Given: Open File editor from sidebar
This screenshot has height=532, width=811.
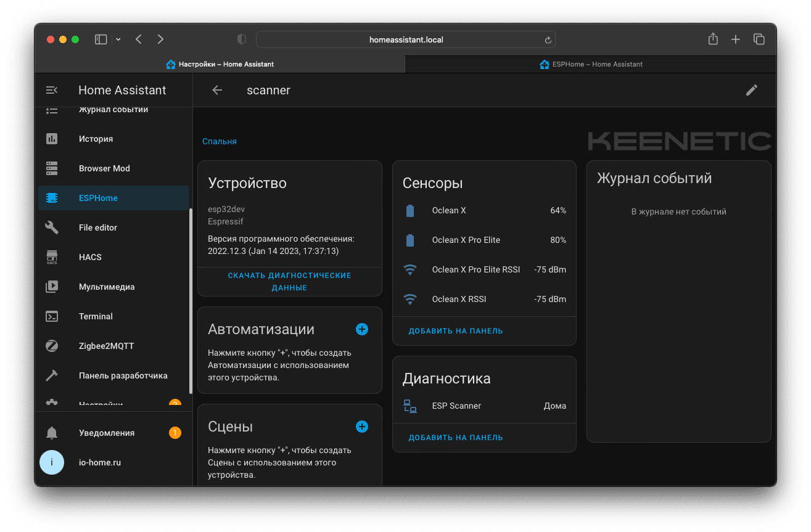Looking at the screenshot, I should pyautogui.click(x=97, y=227).
